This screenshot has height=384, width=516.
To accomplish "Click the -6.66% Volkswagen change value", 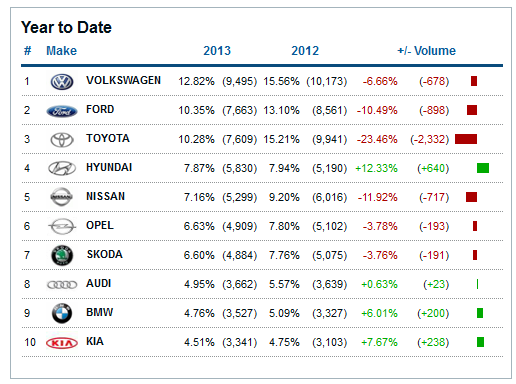I will (380, 81).
